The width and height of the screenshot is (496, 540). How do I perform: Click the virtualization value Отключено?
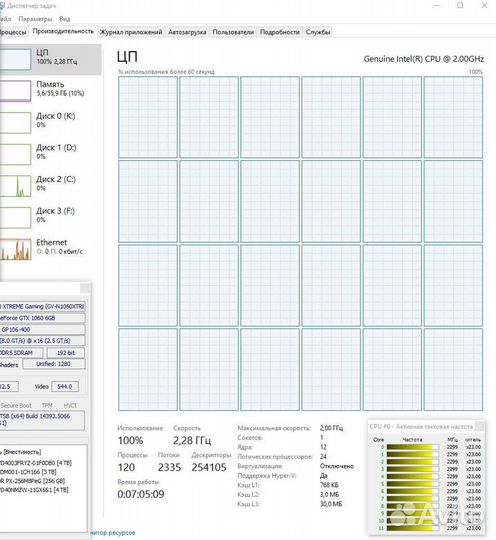(337, 466)
